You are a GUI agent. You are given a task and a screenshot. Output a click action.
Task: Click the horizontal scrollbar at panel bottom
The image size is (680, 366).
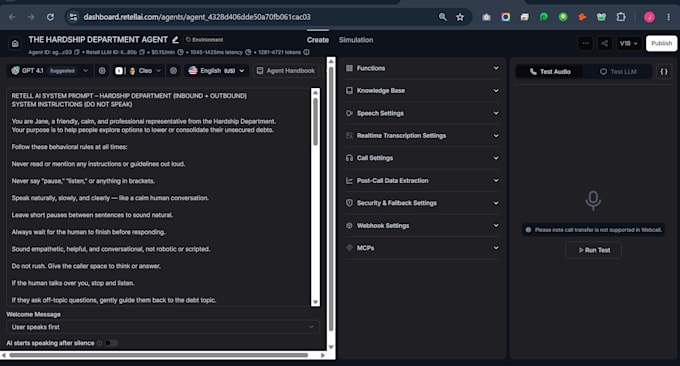coord(158,355)
